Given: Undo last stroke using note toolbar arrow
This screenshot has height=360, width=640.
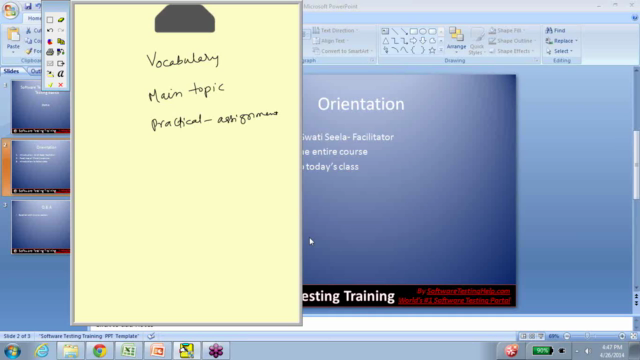Looking at the screenshot, I should [50, 31].
